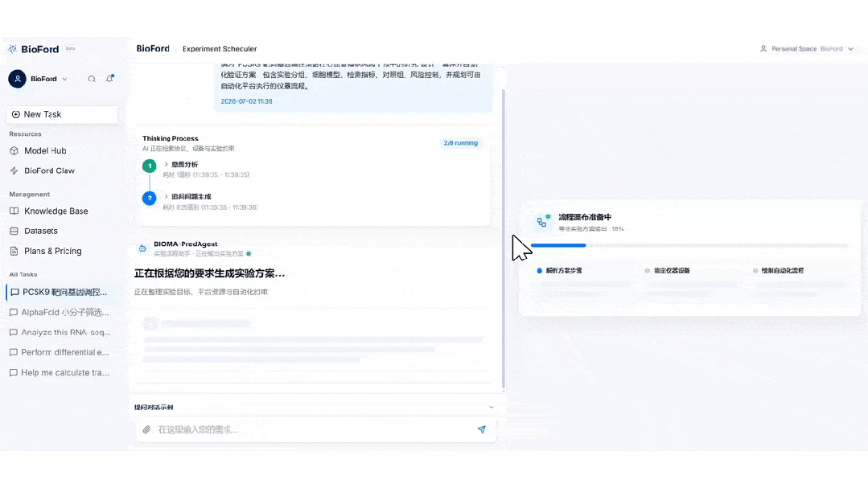868x488 pixels.
Task: Click the message timestamp 11:39
Action: click(246, 101)
